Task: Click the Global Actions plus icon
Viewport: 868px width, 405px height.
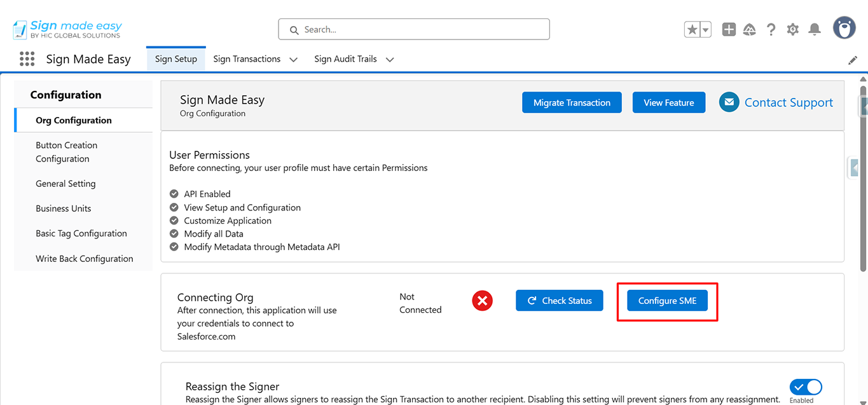Action: (x=729, y=29)
